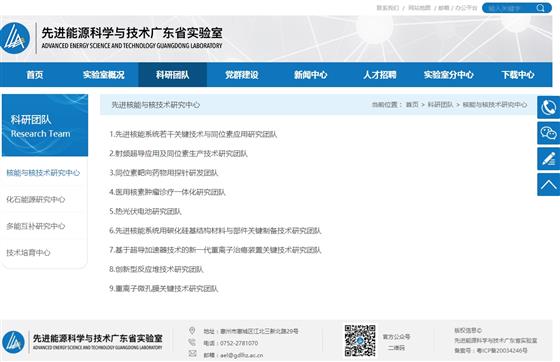Screen dimensions: 560x362
Task: Click 首页 in the breadcrumb path
Action: [412, 105]
